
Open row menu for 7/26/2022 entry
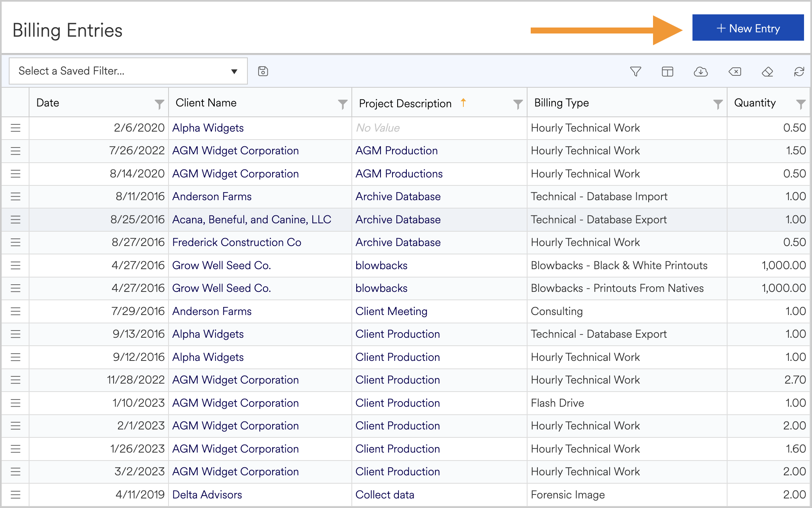16,151
